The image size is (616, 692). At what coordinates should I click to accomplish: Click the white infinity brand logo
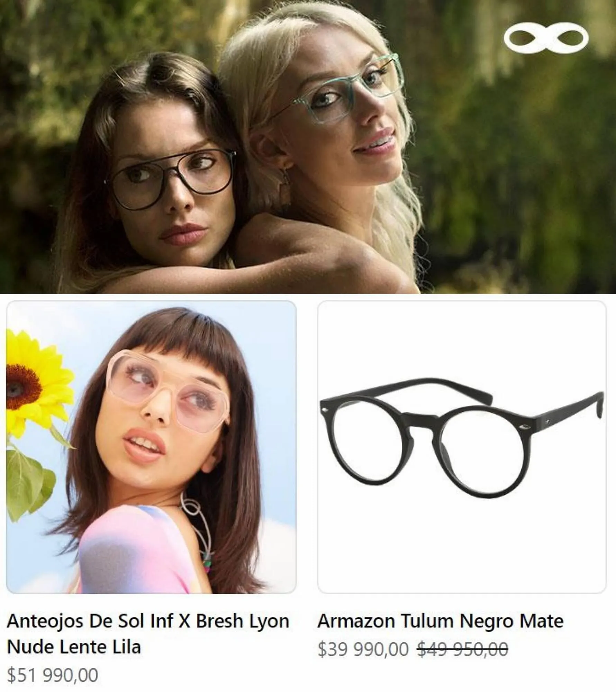546,37
